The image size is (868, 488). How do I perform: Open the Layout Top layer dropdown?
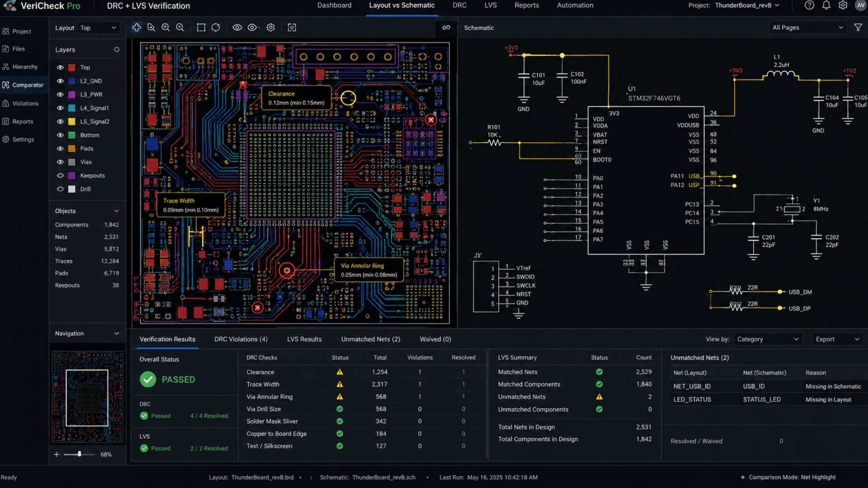point(99,28)
